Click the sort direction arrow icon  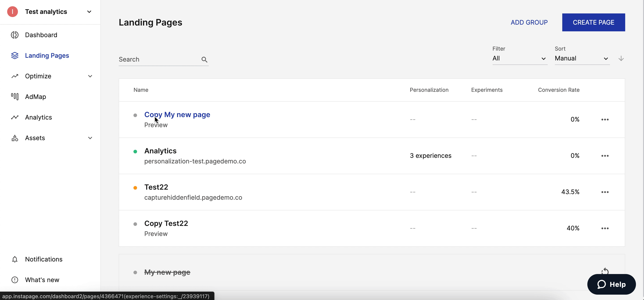pyautogui.click(x=621, y=58)
